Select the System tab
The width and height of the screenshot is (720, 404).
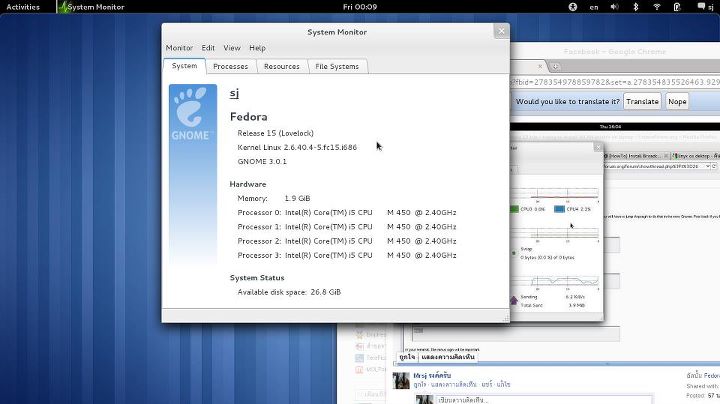click(184, 66)
